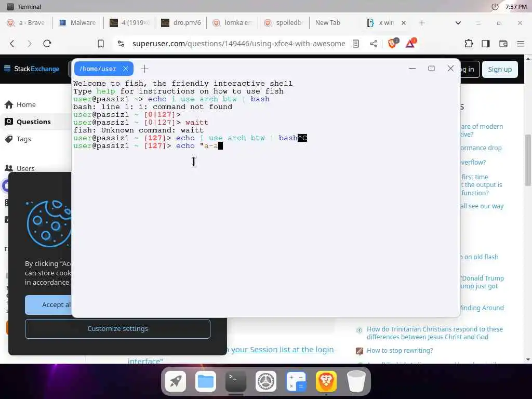Click the Log in button

point(470,69)
